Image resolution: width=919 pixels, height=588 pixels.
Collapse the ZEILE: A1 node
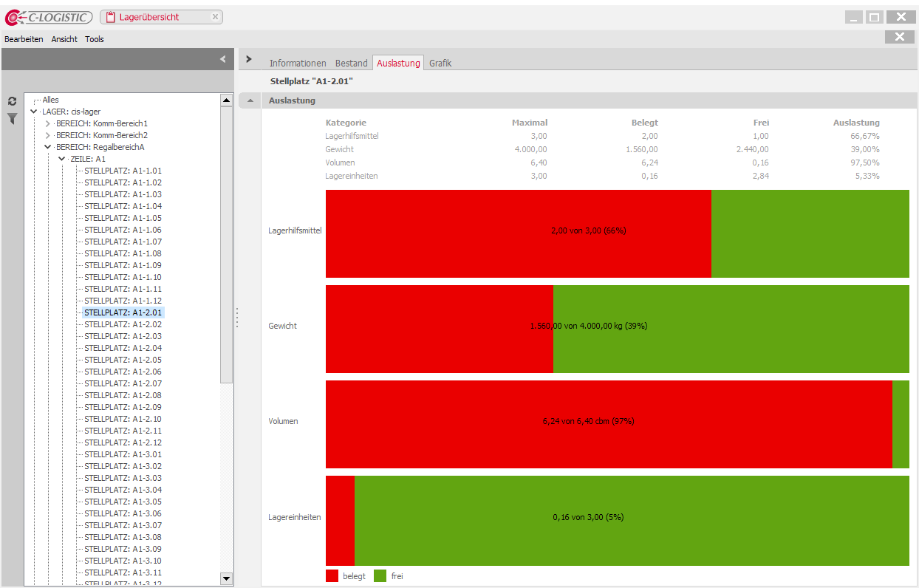(x=62, y=159)
